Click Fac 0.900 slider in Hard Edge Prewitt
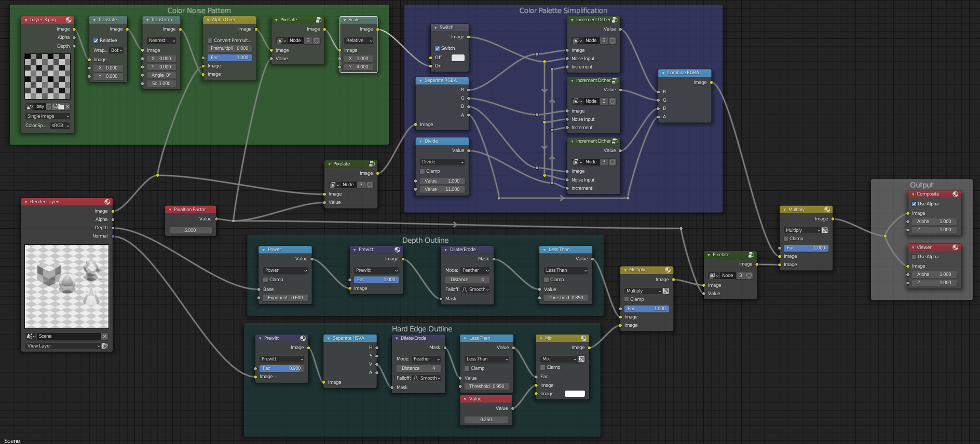The height and width of the screenshot is (444, 980). pyautogui.click(x=281, y=368)
